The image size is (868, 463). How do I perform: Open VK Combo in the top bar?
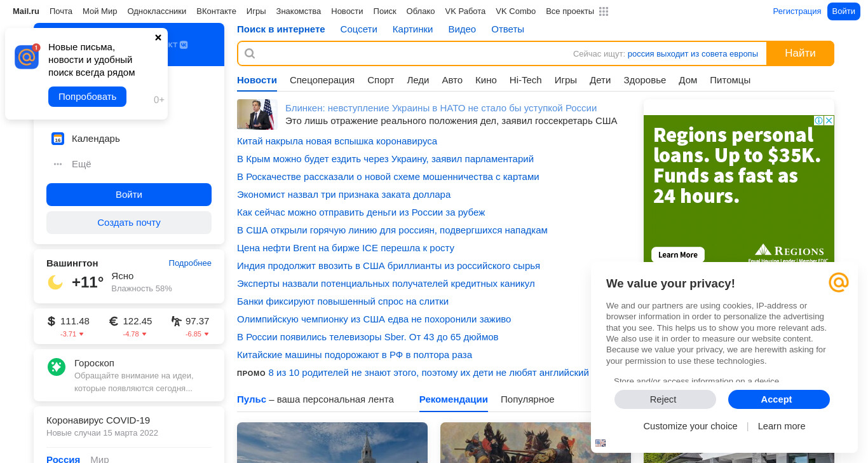516,11
